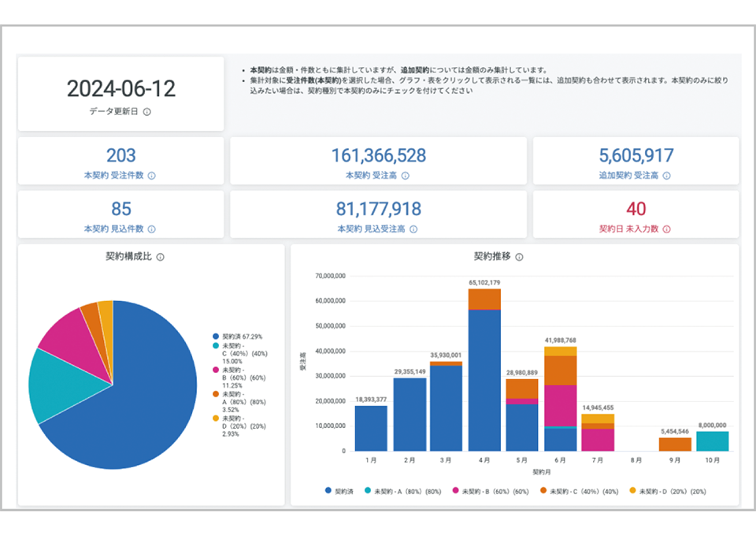Open the info icon beside 本契約 見込受注高
Viewport: 756px width, 536px height.
tap(413, 229)
